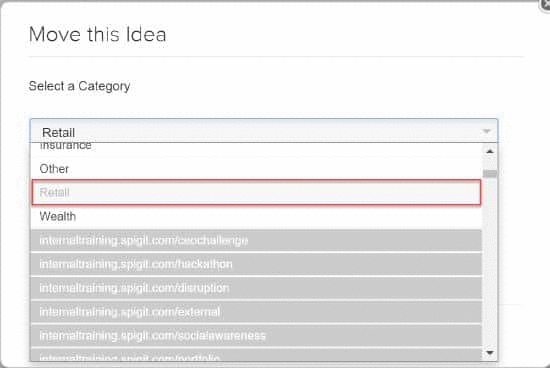Click the Move this Idea heading
The height and width of the screenshot is (368, 550).
pyautogui.click(x=98, y=34)
